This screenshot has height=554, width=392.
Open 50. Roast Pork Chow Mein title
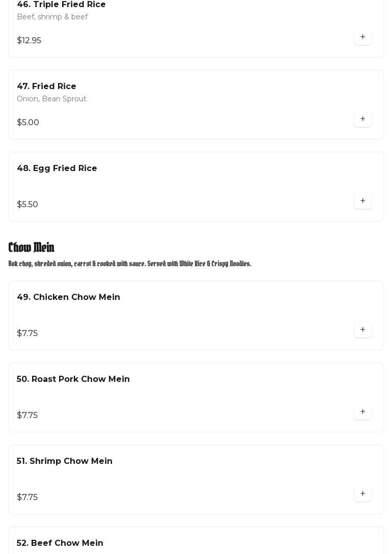point(73,379)
